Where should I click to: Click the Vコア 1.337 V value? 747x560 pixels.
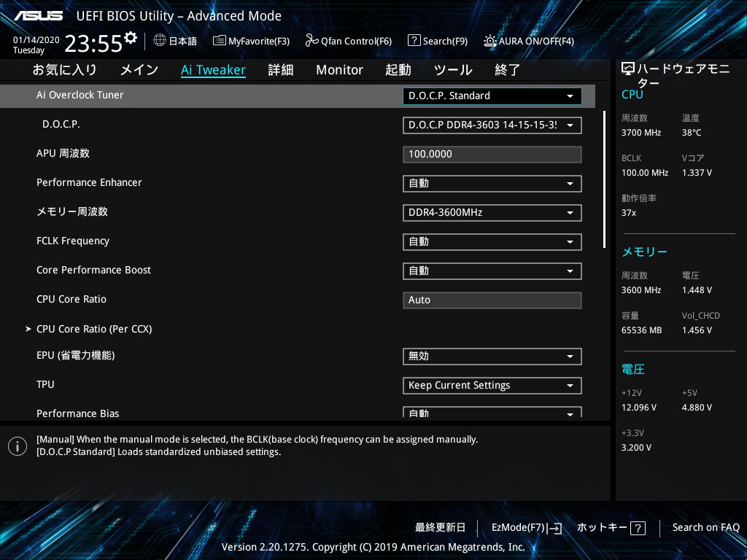(x=697, y=173)
